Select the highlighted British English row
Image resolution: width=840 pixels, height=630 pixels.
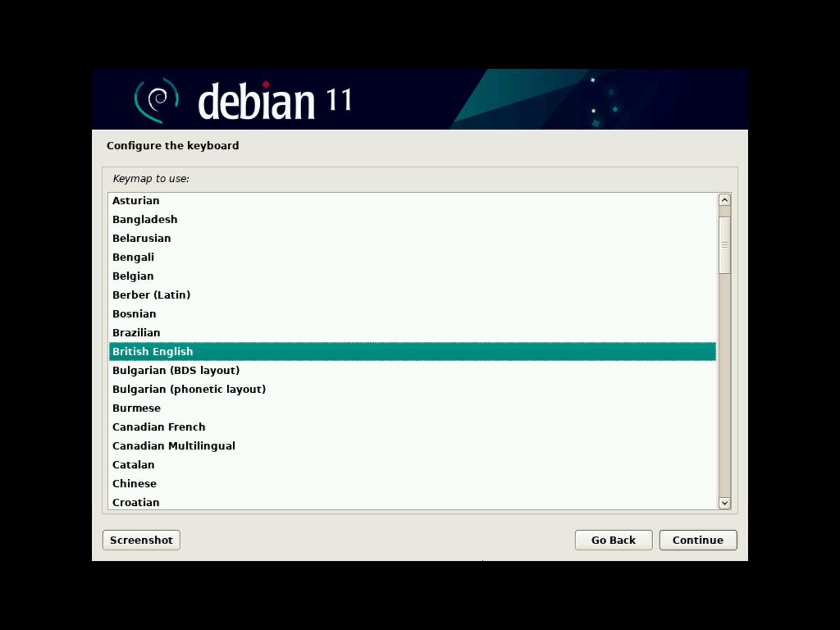412,352
